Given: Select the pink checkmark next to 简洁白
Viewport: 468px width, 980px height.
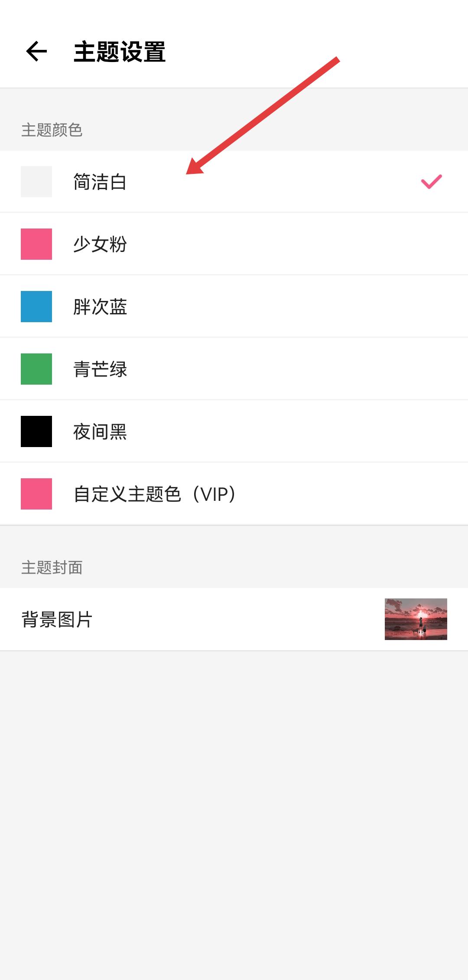Looking at the screenshot, I should click(431, 182).
